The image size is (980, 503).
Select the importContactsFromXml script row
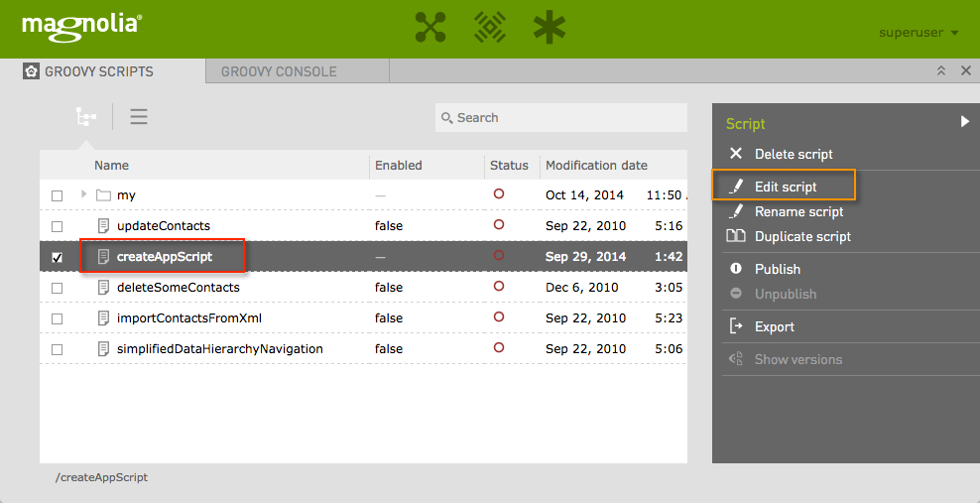pyautogui.click(x=188, y=318)
